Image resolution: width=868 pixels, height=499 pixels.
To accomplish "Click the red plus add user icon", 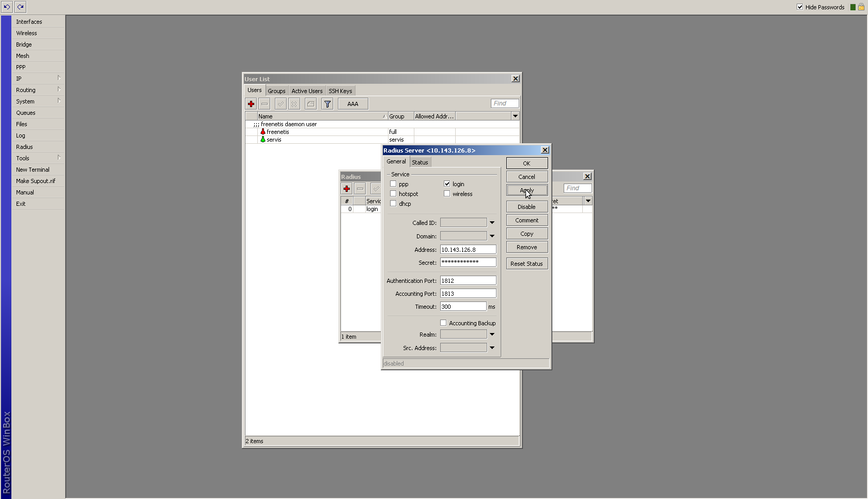I will [251, 104].
